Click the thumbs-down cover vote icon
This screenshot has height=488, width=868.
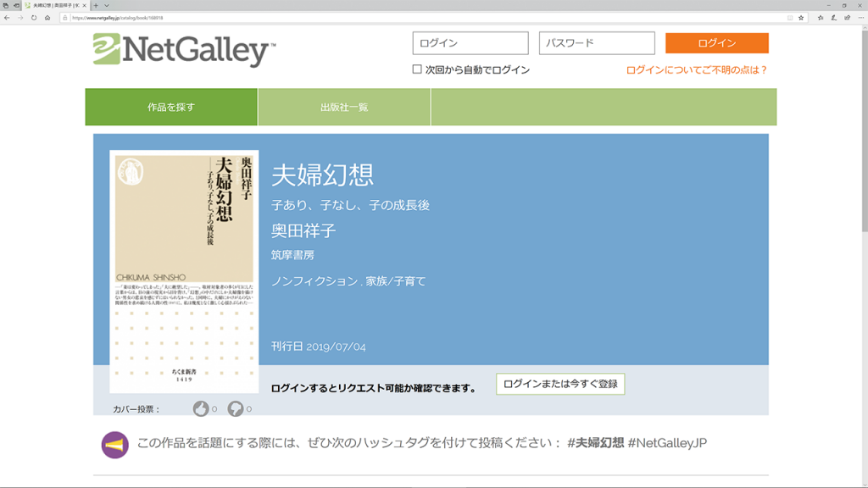(x=236, y=409)
